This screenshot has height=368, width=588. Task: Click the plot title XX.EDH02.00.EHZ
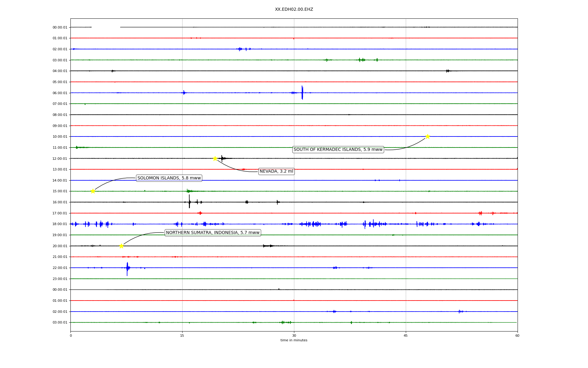click(x=294, y=10)
